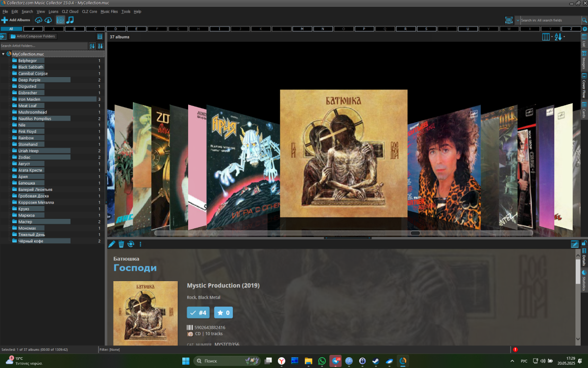Open the three-dot more actions menu
Viewport: 588px width, 368px height.
tap(140, 244)
